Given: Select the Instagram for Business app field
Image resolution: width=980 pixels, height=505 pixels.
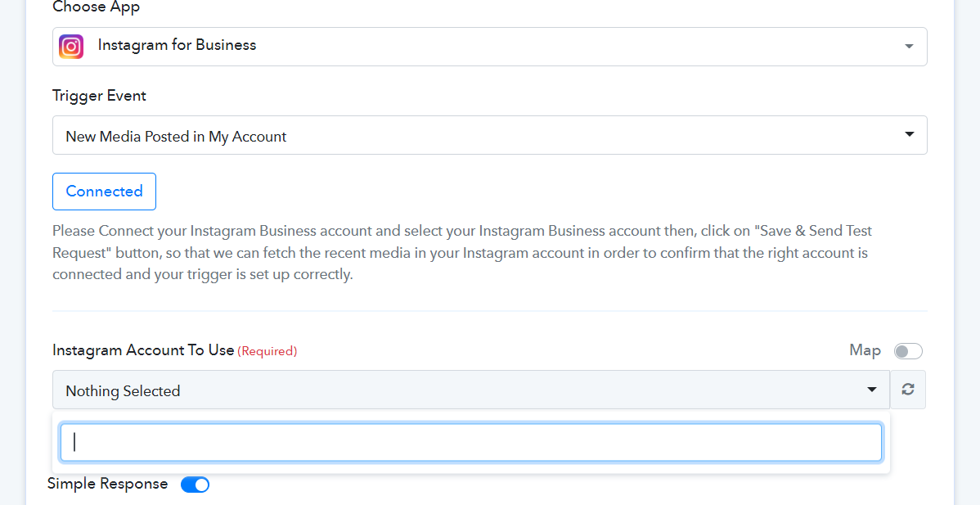Looking at the screenshot, I should (x=489, y=47).
